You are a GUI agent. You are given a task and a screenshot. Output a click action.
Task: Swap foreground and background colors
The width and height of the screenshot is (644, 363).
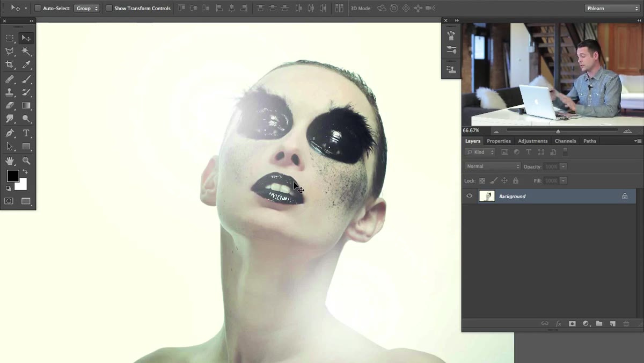pyautogui.click(x=25, y=172)
